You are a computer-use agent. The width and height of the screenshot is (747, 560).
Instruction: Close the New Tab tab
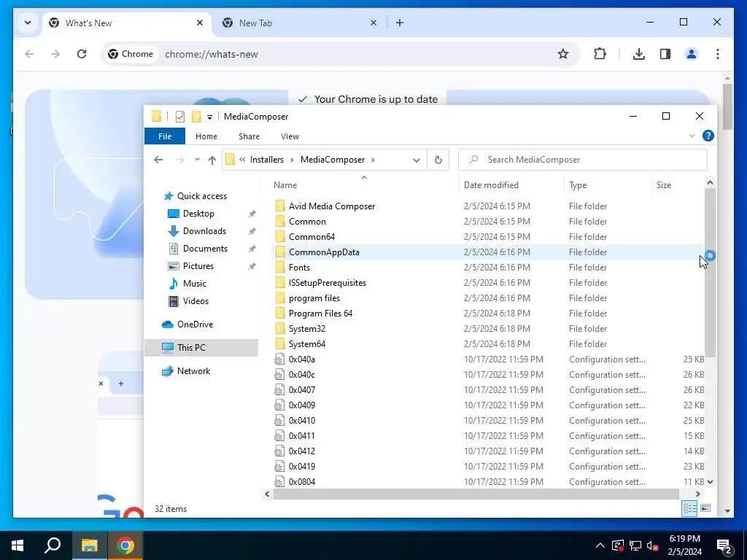click(x=373, y=23)
